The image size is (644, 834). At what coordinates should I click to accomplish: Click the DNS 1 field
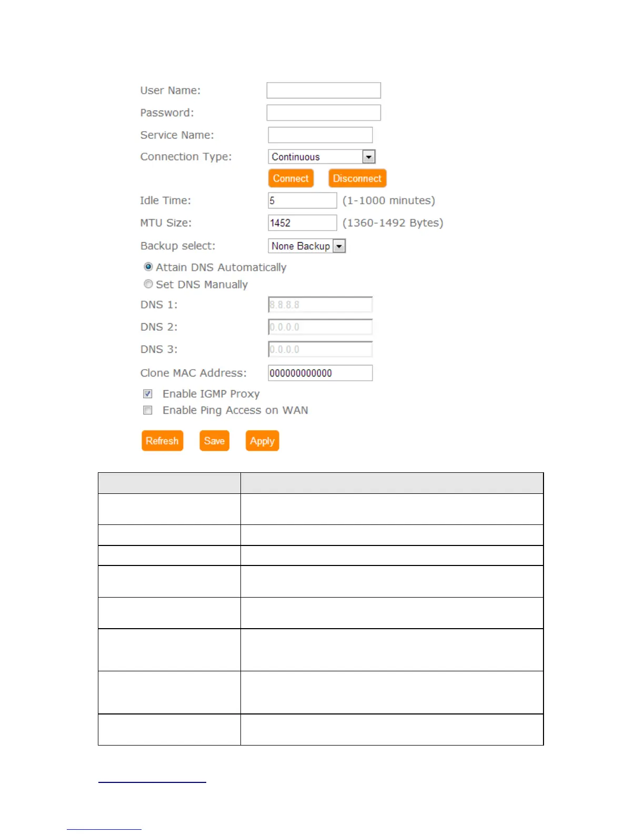(x=320, y=305)
